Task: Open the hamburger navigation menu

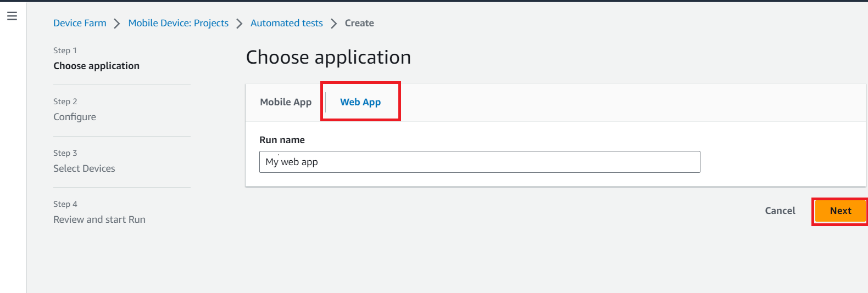Action: coord(12,16)
